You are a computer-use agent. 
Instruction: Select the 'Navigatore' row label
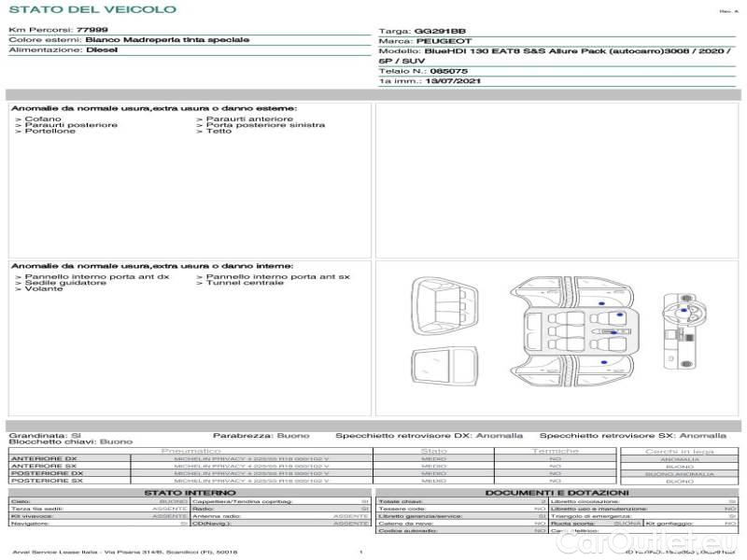[30, 524]
